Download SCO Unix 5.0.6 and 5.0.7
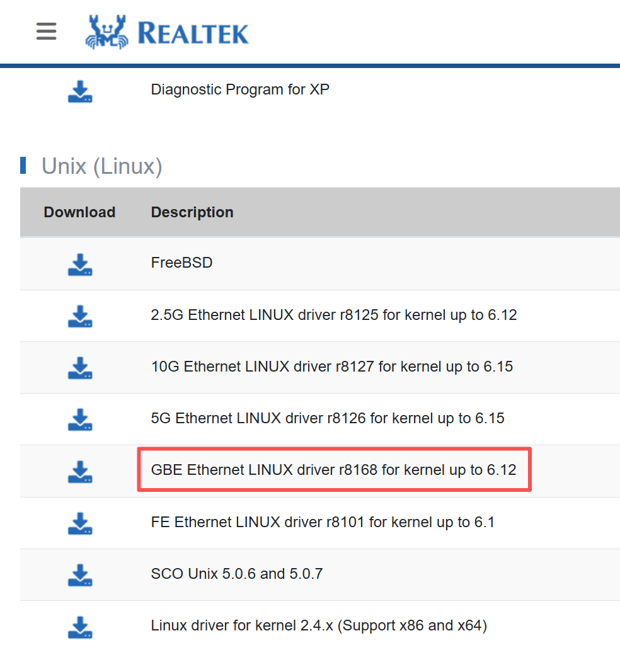620x672 pixels. click(80, 575)
